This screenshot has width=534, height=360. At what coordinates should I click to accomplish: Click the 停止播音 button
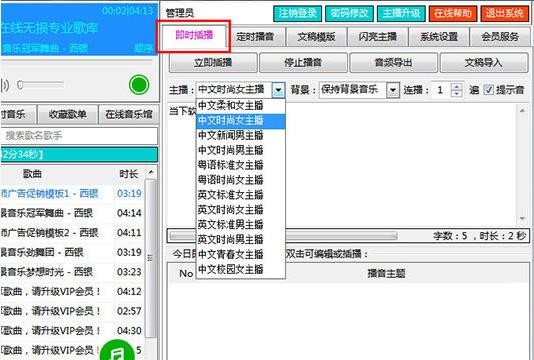(303, 63)
